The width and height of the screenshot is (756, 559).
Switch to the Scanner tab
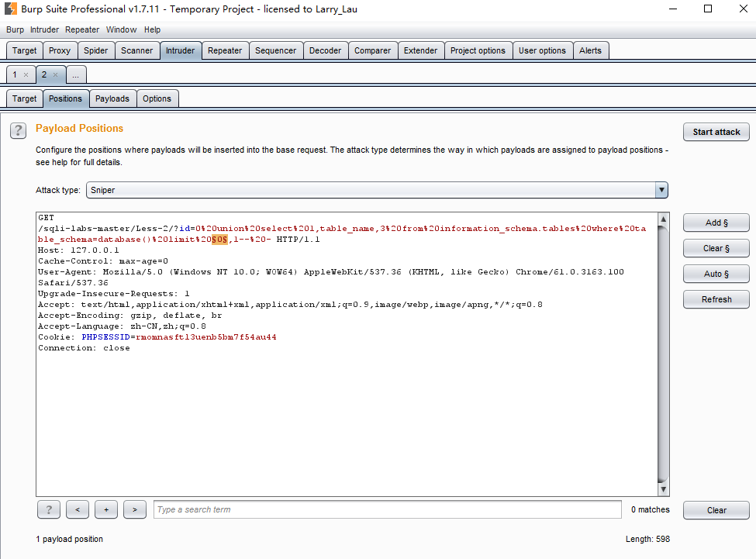coord(137,50)
